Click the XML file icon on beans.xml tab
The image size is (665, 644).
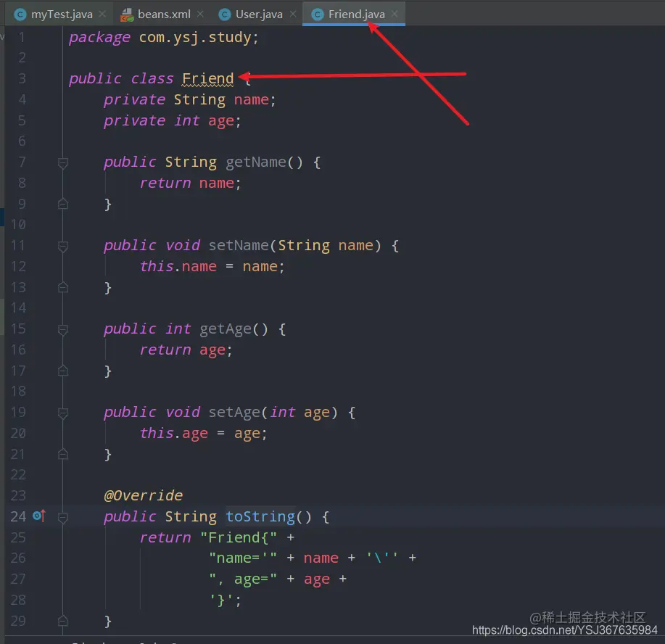(126, 15)
